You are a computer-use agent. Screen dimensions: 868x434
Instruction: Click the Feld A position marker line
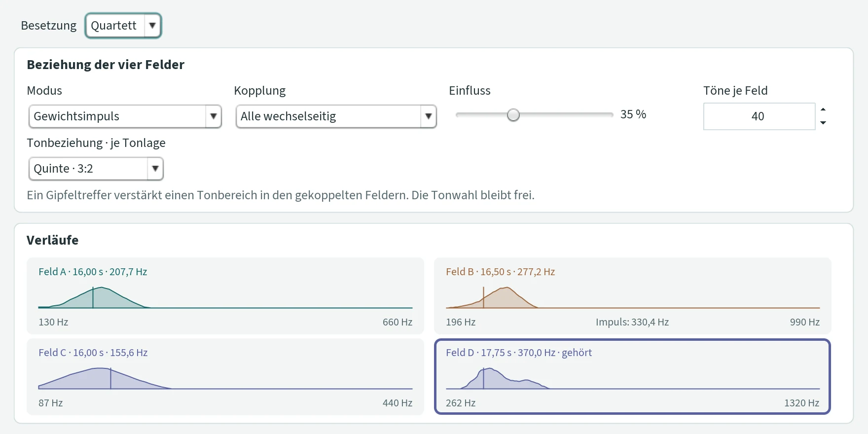point(93,298)
